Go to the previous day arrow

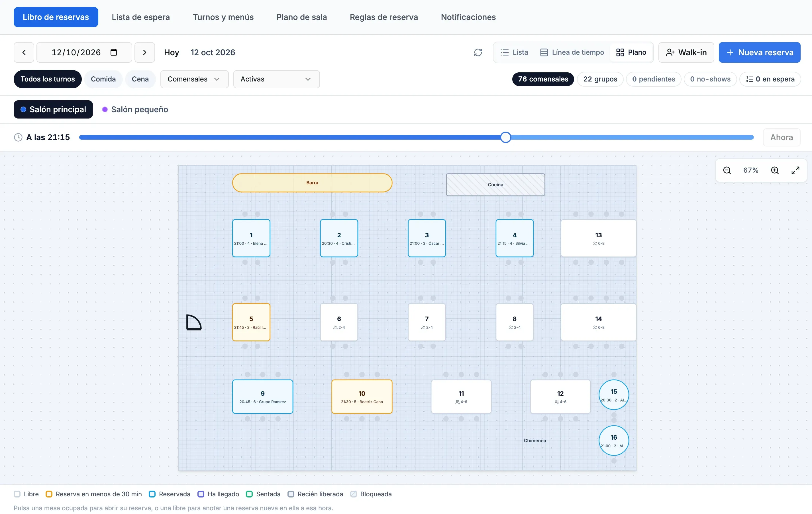24,52
